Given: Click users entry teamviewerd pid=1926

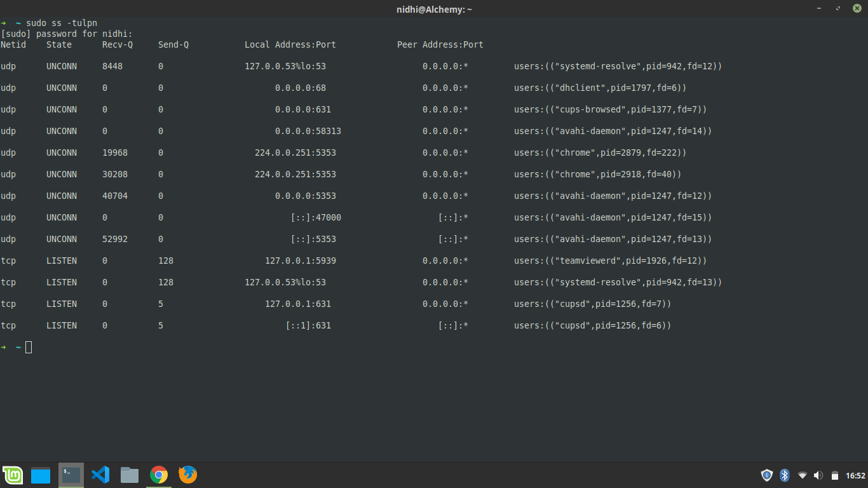Looking at the screenshot, I should 611,261.
